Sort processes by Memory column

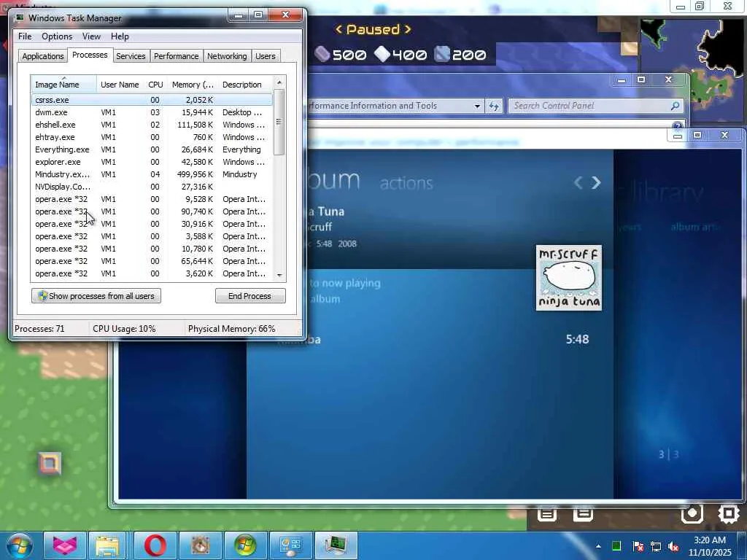click(193, 85)
